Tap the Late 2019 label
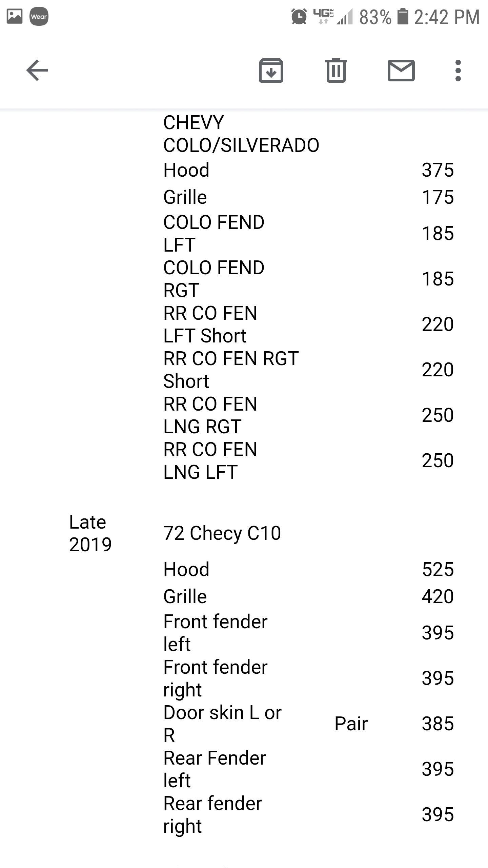This screenshot has height=868, width=488. tap(90, 533)
